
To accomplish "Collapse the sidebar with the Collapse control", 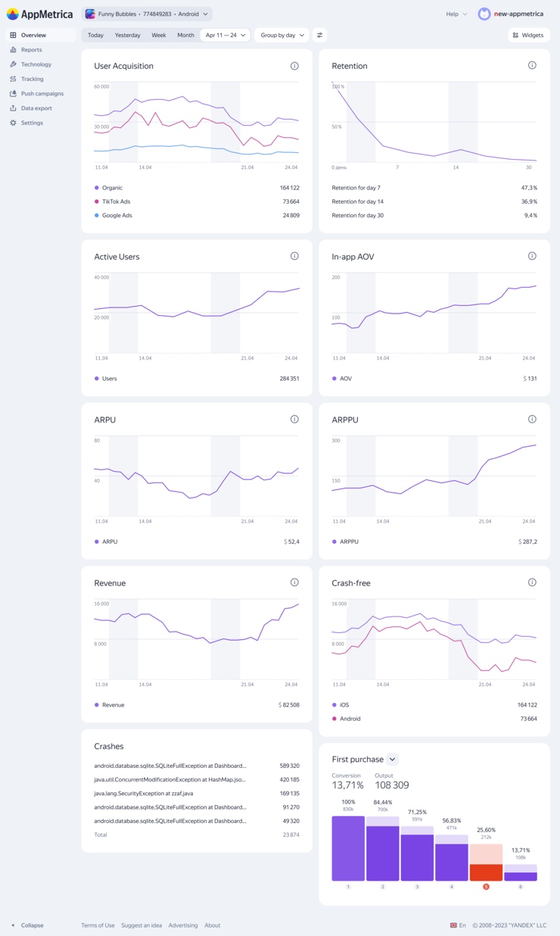I will pyautogui.click(x=26, y=925).
